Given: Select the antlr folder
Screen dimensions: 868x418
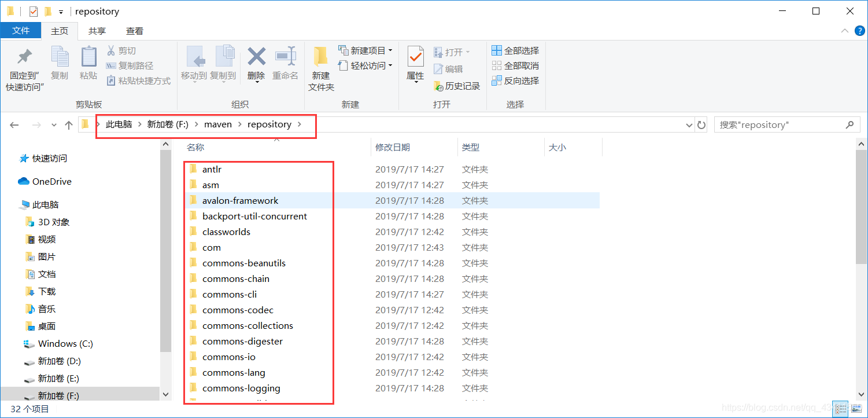Looking at the screenshot, I should pos(212,170).
